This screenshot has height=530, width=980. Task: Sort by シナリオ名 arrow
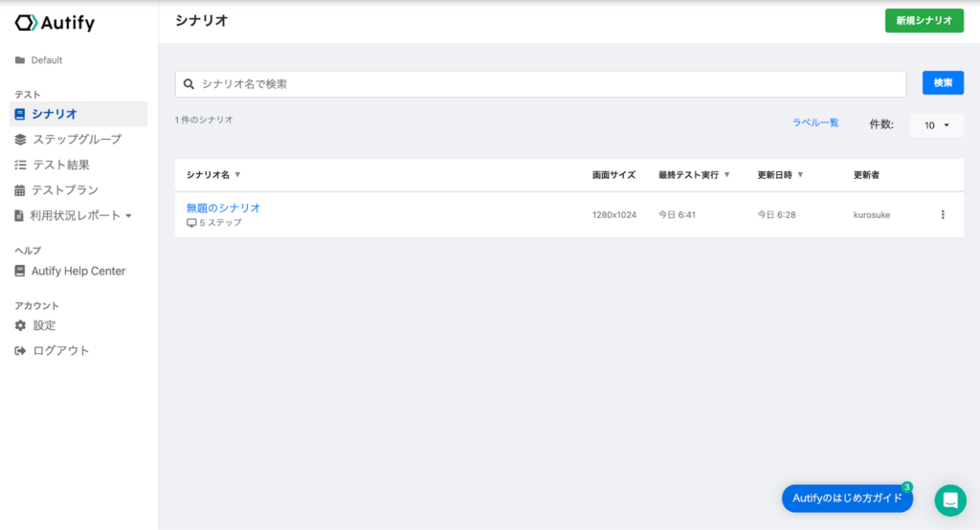pyautogui.click(x=237, y=175)
